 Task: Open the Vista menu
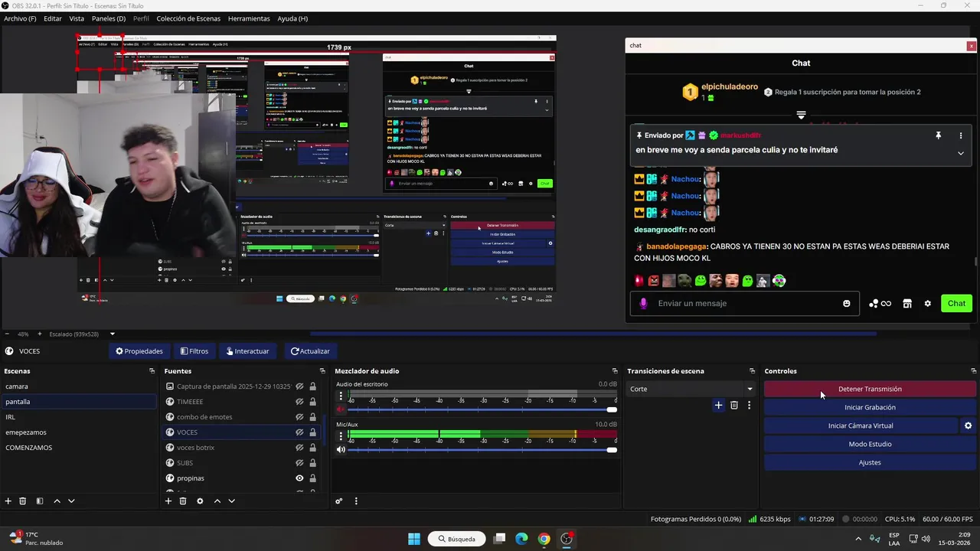(x=77, y=18)
